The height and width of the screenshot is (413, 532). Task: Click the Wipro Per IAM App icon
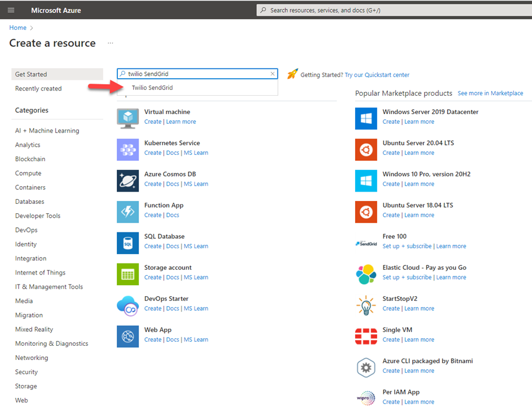[366, 398]
